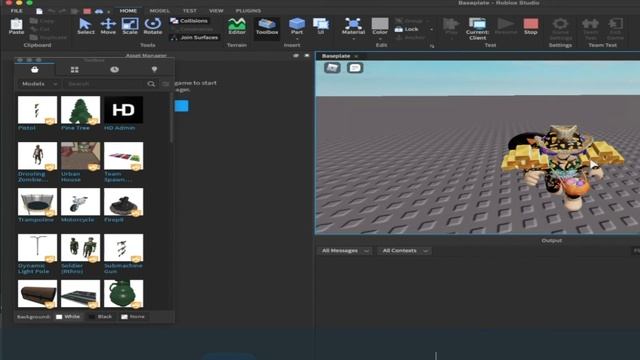Set Toolbox background to White

68,317
